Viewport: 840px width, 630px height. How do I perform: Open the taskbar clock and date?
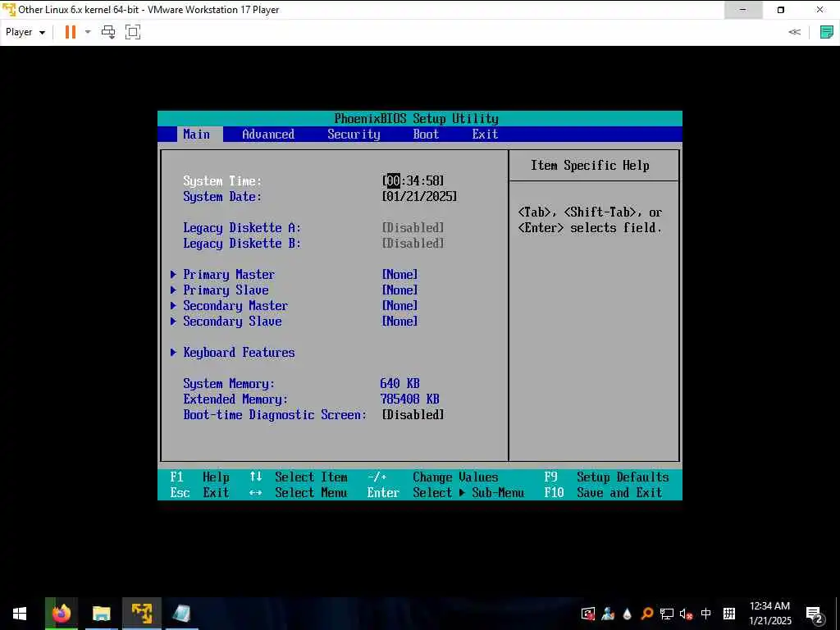click(769, 614)
